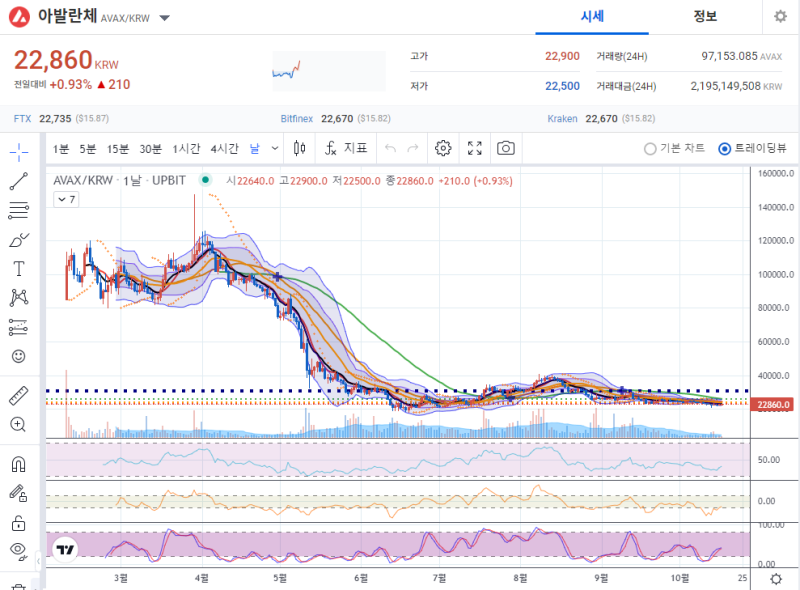800x590 pixels.
Task: Click the 22,860 KRW current price
Action: click(66, 60)
